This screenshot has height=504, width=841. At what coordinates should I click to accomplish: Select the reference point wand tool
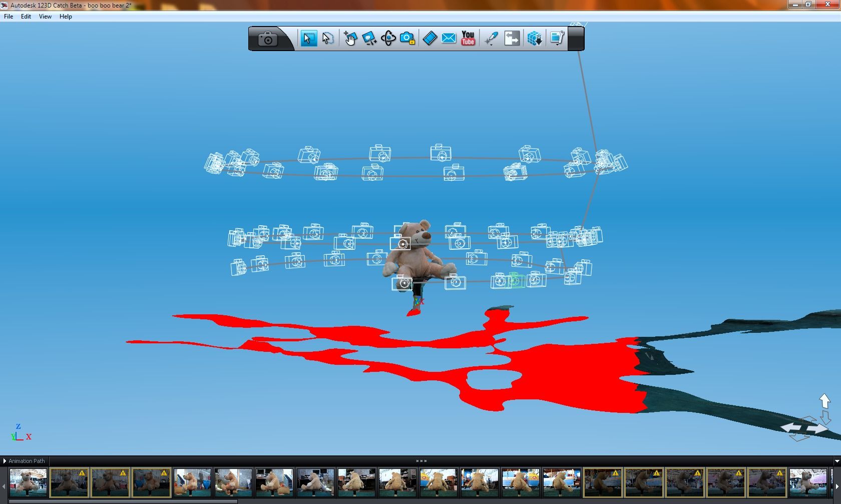(491, 38)
